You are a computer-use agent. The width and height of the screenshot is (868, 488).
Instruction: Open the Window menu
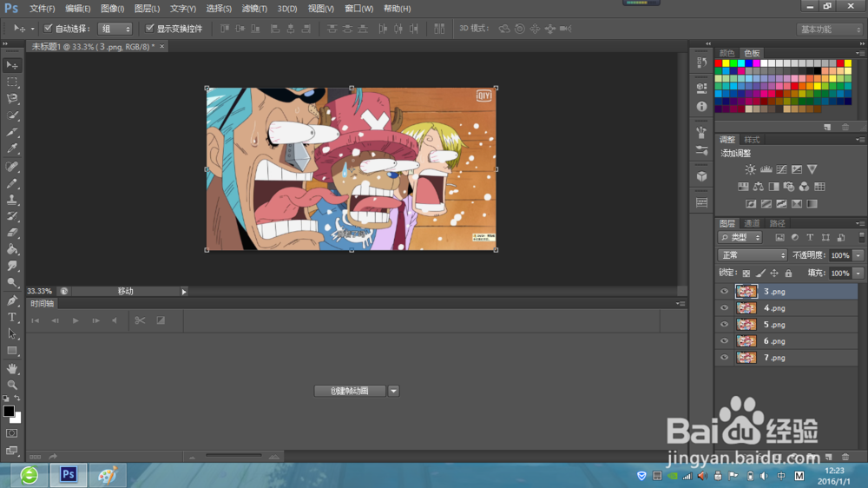click(358, 9)
